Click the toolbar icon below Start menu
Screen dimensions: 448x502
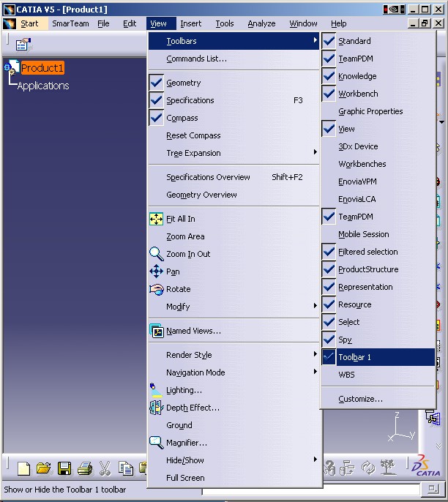pos(23,44)
